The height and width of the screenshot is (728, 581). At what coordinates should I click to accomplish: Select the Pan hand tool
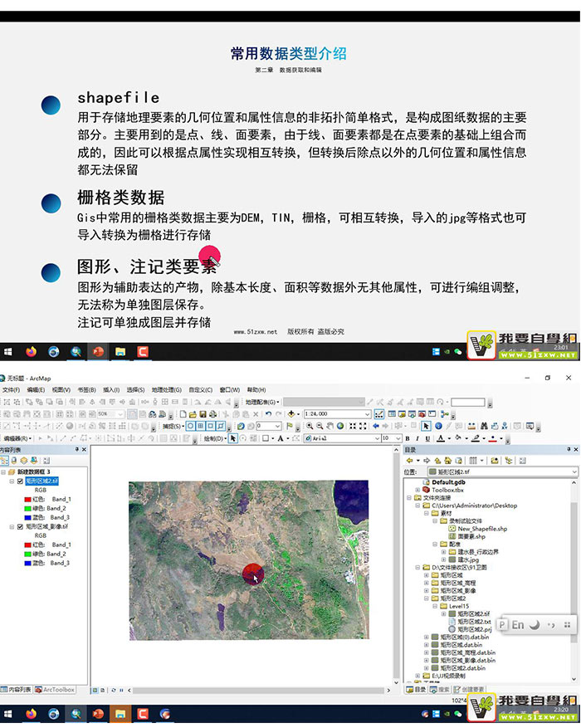[330, 426]
